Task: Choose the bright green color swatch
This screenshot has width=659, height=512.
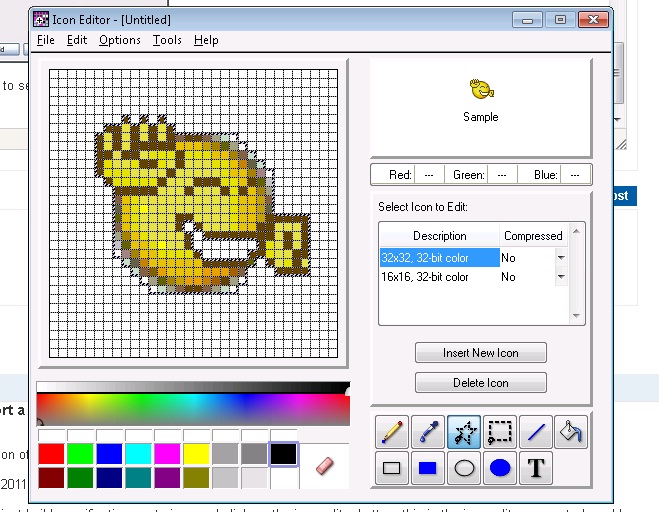Action: tap(80, 454)
